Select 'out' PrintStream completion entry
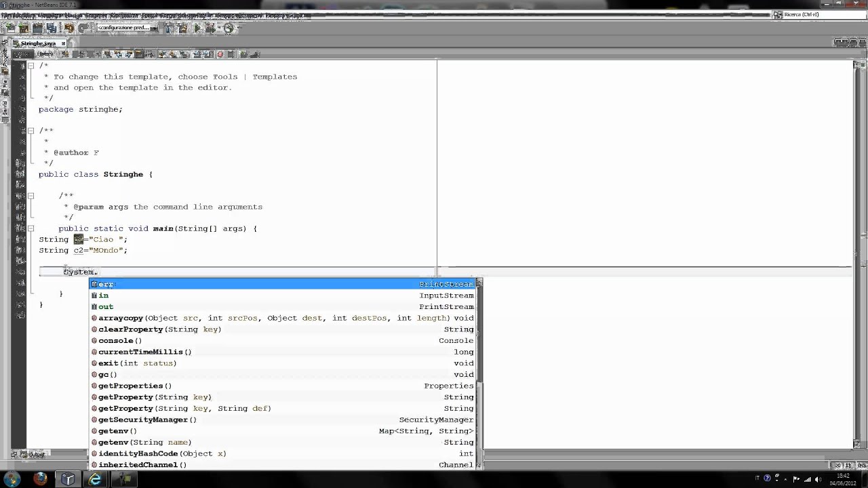This screenshot has height=488, width=868. coord(283,306)
